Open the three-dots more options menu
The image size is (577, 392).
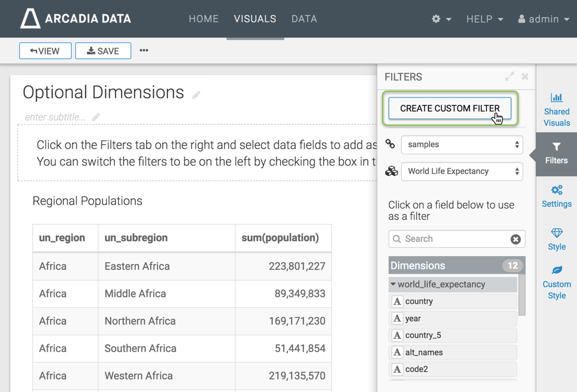(144, 51)
